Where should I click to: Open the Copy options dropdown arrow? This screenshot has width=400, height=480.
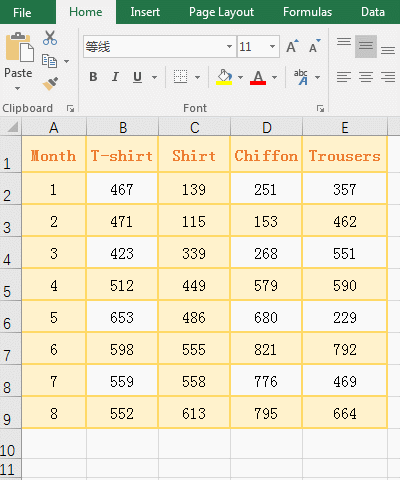pos(66,61)
